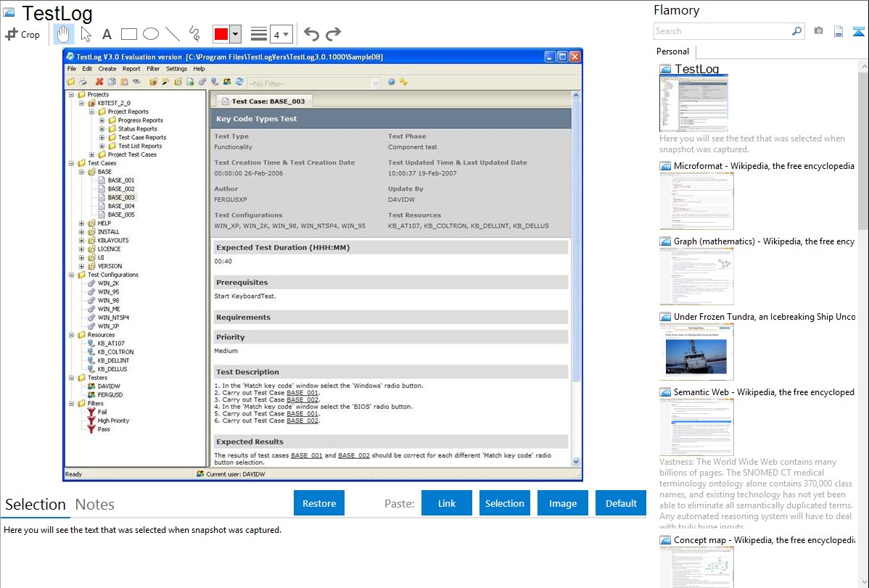Click the blue upward arrow icon in Flamory
This screenshot has height=588, width=869.
(x=858, y=31)
